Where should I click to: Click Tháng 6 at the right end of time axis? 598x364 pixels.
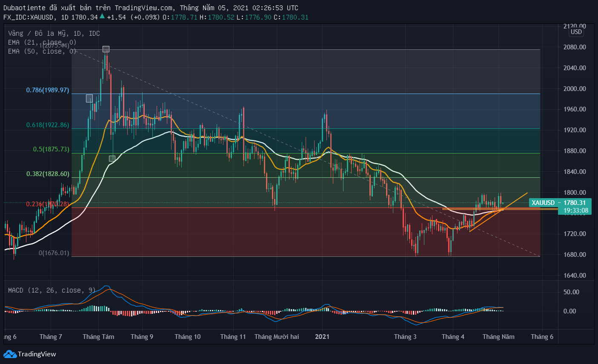tap(542, 336)
